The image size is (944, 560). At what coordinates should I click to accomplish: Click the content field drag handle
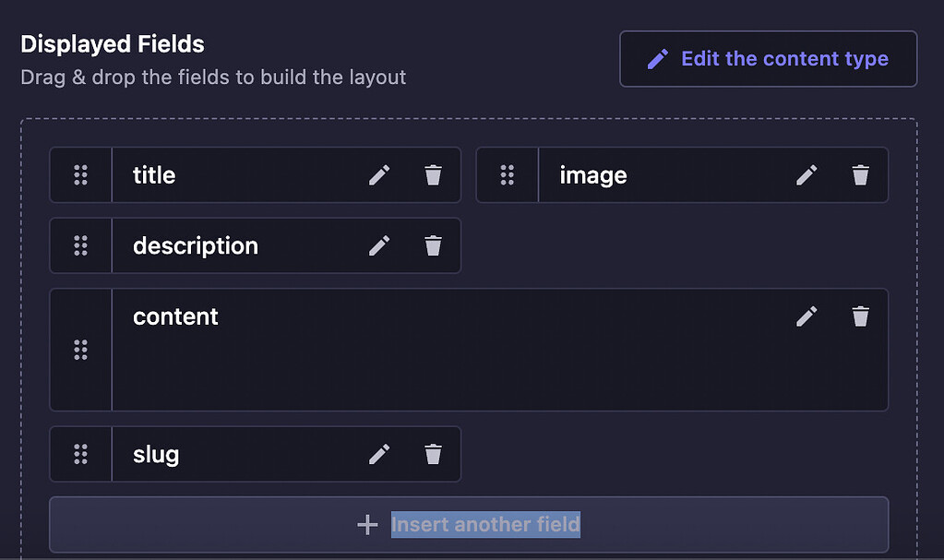81,350
